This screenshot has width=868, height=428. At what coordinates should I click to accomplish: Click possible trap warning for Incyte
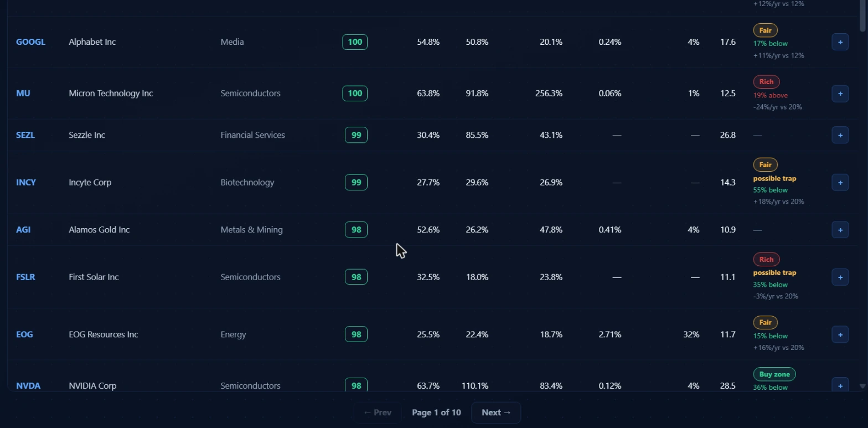coord(774,178)
